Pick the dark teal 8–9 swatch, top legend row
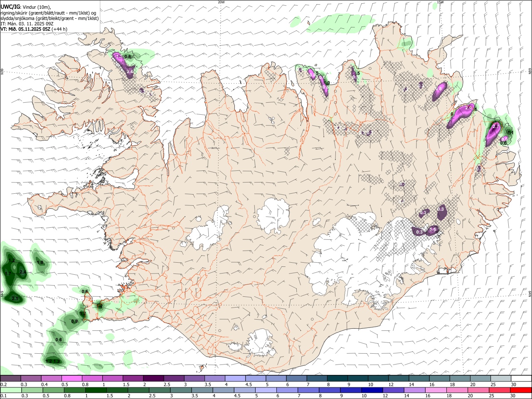Image resolution: width=532 pixels, height=399 pixels. click(x=337, y=378)
